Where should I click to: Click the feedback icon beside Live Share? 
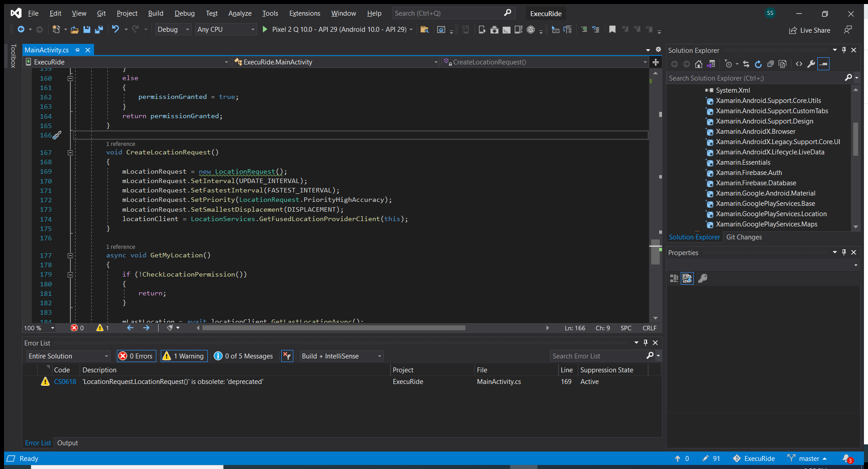(847, 30)
